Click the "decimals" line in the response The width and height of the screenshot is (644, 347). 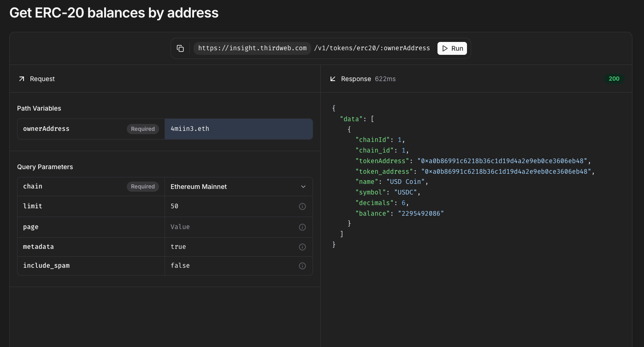point(382,203)
